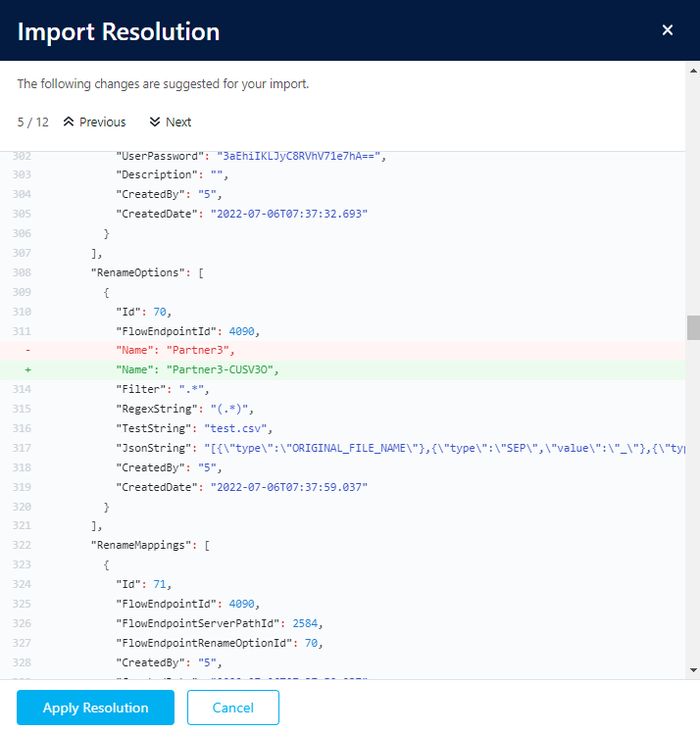
Task: Click the vertical scrollbar thumb
Action: click(693, 327)
